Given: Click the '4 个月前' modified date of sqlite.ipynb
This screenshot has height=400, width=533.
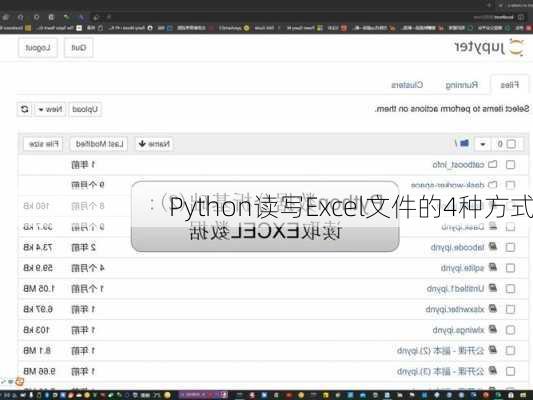Looking at the screenshot, I should point(88,268).
